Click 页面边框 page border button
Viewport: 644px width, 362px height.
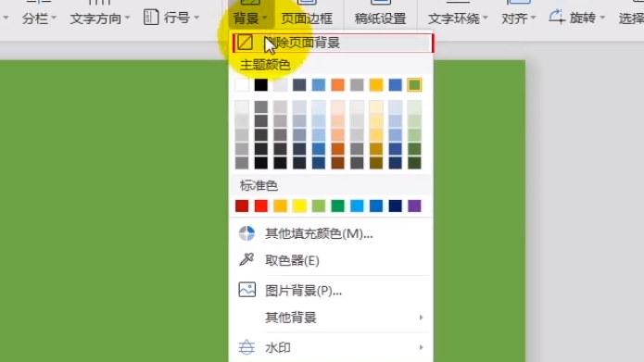[307, 19]
